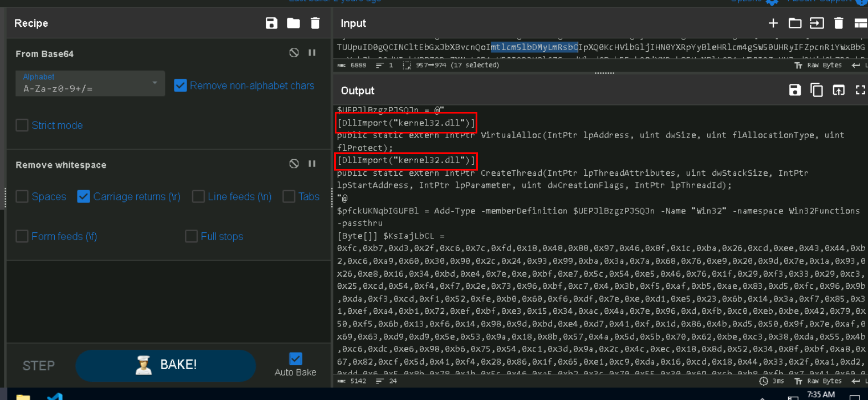The width and height of the screenshot is (868, 400).
Task: Enable the Line feeds checkbox
Action: tap(198, 196)
